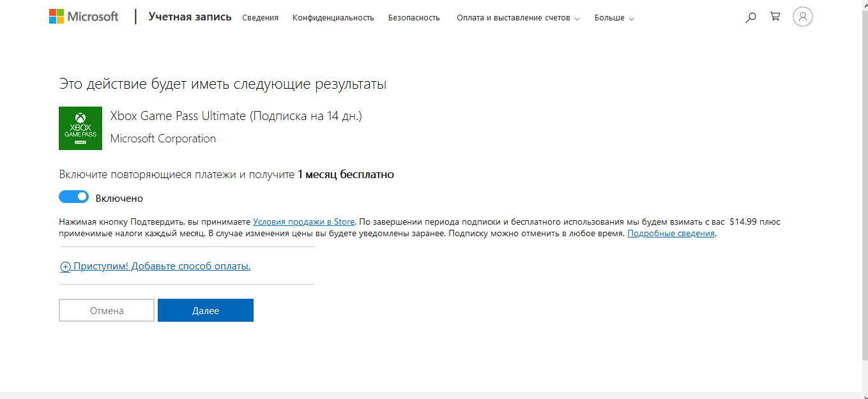
Task: Click the Включено label text
Action: pos(119,199)
